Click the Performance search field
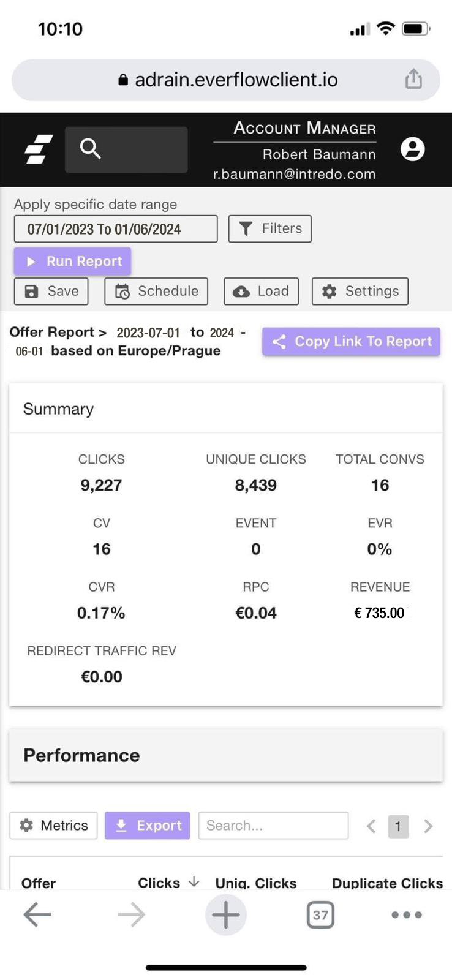 tap(273, 826)
